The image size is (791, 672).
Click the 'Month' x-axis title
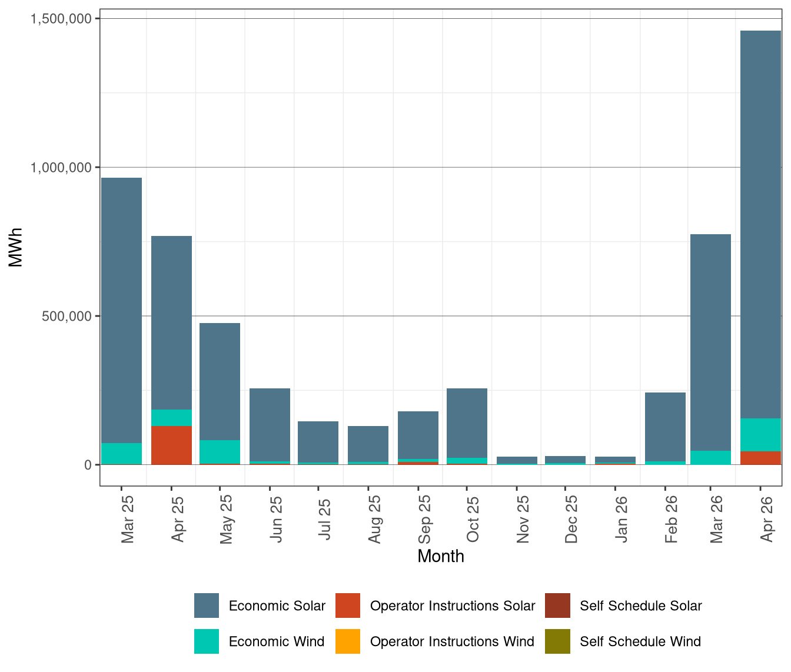[x=441, y=556]
